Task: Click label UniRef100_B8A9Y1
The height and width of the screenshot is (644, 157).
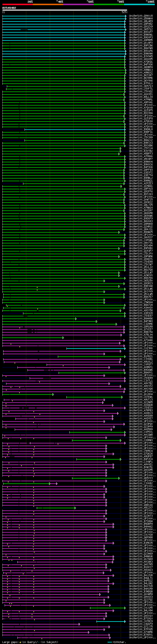Action: point(141,373)
